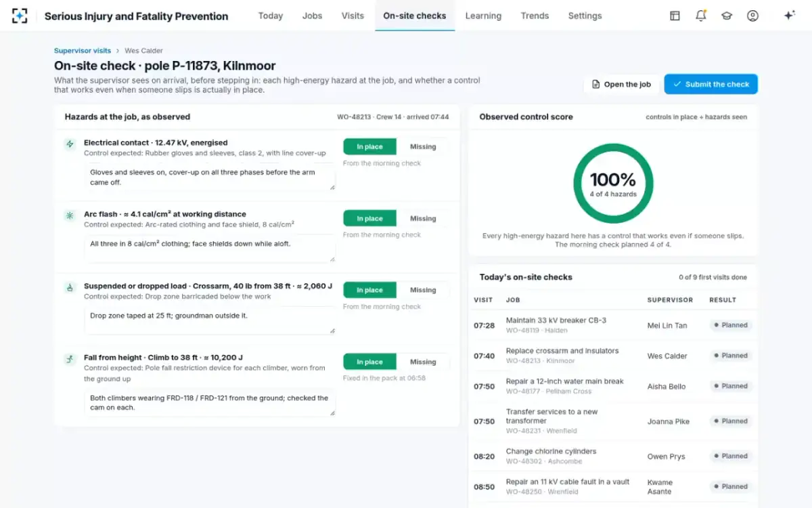Set Suspended or dropped load to In place

[369, 291]
